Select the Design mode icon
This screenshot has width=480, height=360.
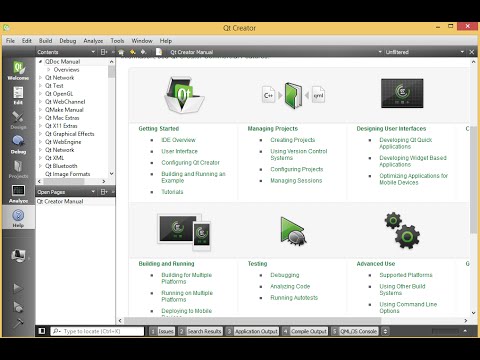tap(18, 120)
